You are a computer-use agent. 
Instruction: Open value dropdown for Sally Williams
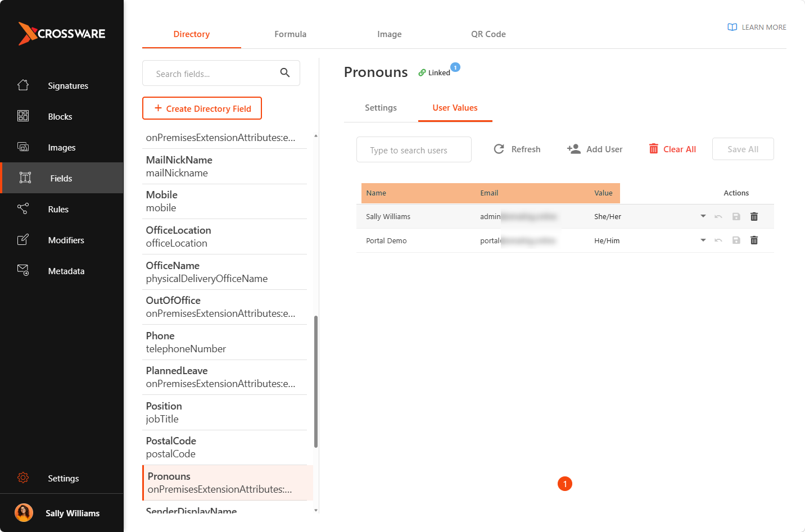click(x=703, y=216)
